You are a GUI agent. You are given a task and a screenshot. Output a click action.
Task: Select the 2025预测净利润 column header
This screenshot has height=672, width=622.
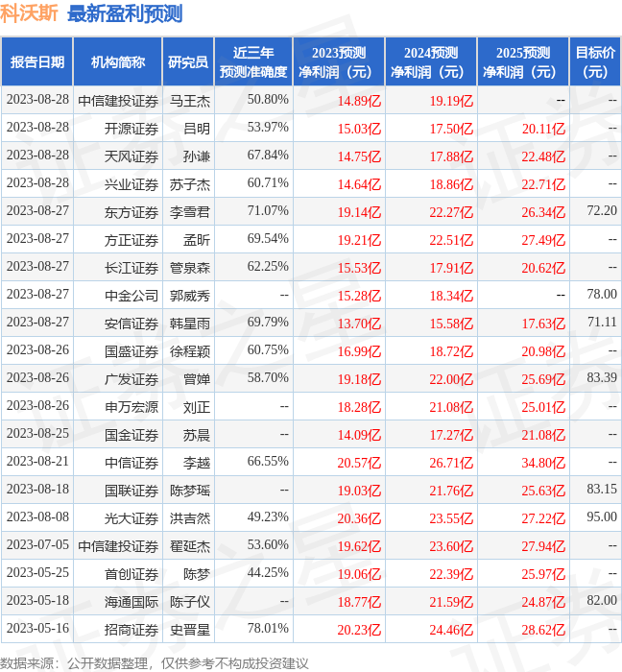[x=523, y=61]
